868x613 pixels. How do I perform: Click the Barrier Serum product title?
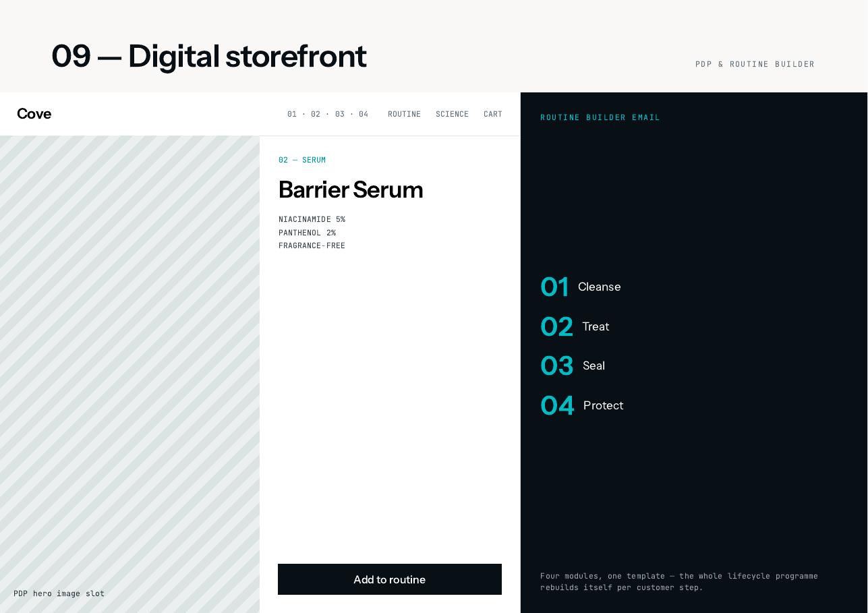[x=351, y=189]
